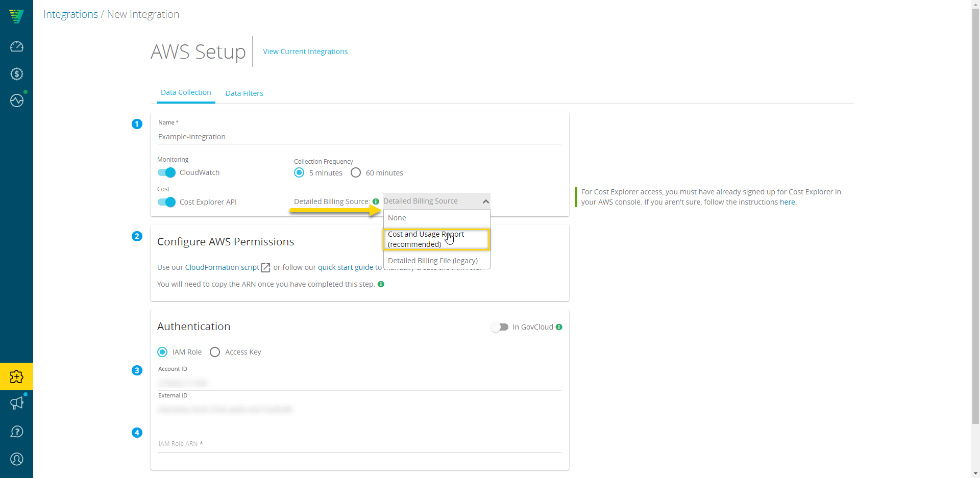The width and height of the screenshot is (980, 478).
Task: Open the help question mark icon
Action: click(16, 432)
